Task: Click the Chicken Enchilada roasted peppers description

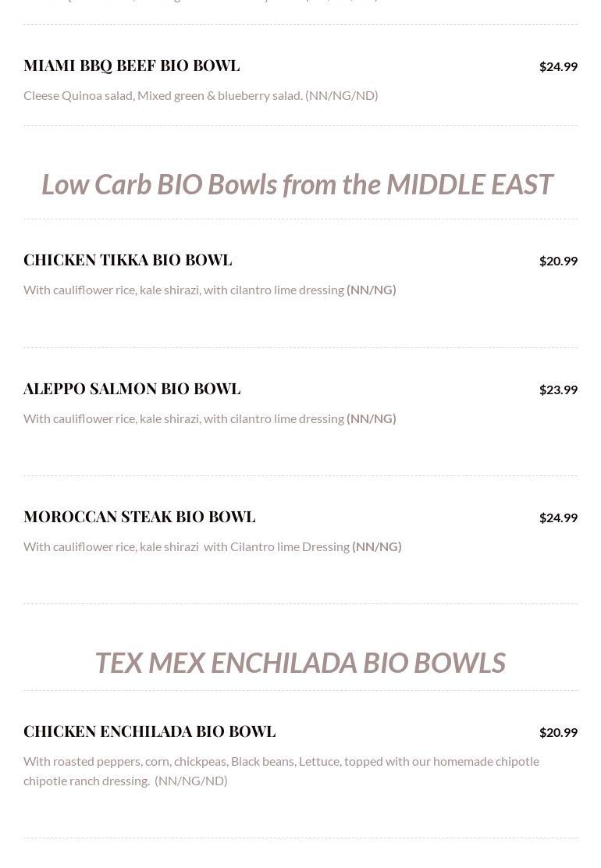Action: click(x=281, y=762)
